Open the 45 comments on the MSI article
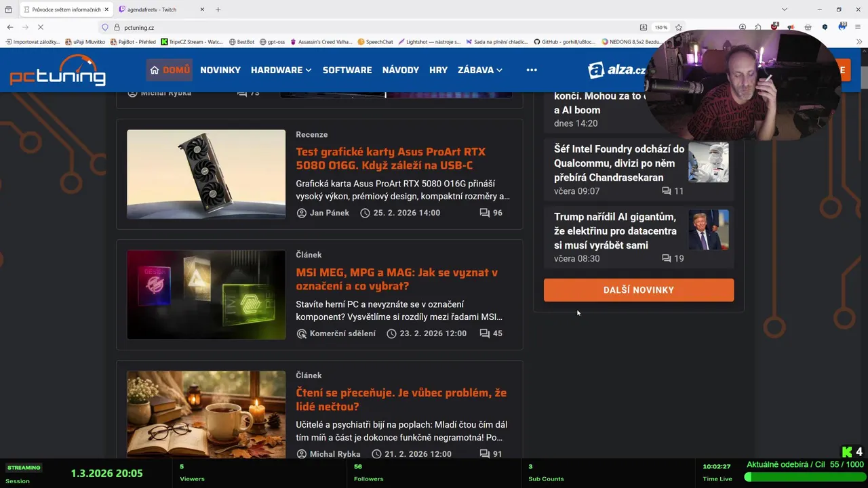 (x=491, y=333)
